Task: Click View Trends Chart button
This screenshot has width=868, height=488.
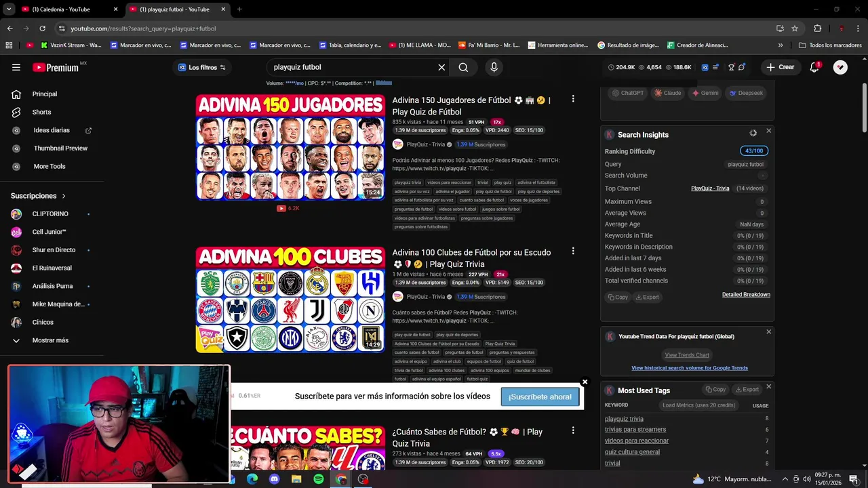Action: click(x=687, y=355)
